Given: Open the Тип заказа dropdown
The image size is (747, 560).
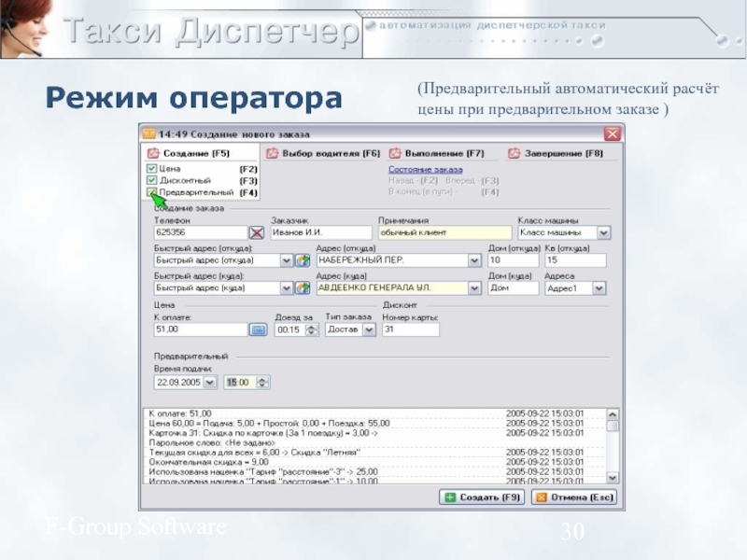Looking at the screenshot, I should coord(369,330).
